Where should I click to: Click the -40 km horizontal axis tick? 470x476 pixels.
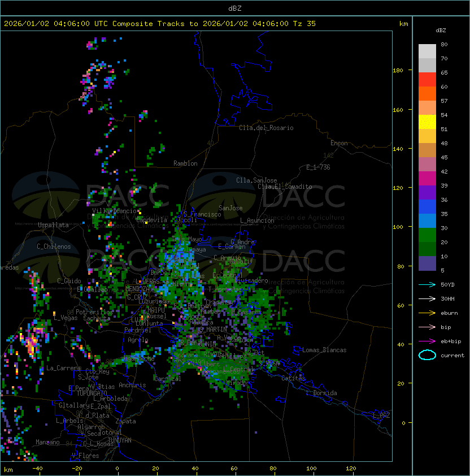point(37,469)
